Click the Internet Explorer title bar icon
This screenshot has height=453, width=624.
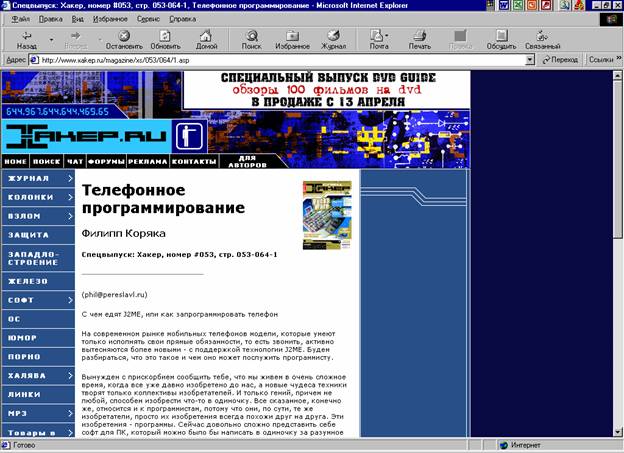click(x=6, y=5)
